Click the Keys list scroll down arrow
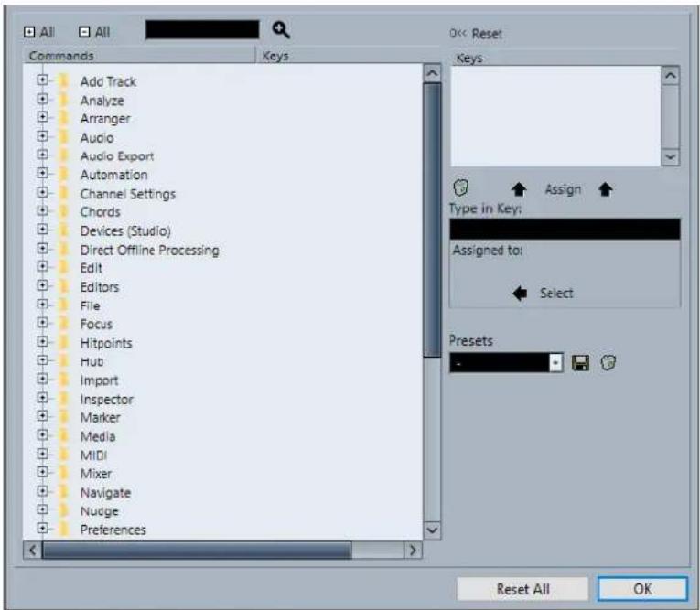Image resolution: width=700 pixels, height=610 pixels. [x=671, y=157]
